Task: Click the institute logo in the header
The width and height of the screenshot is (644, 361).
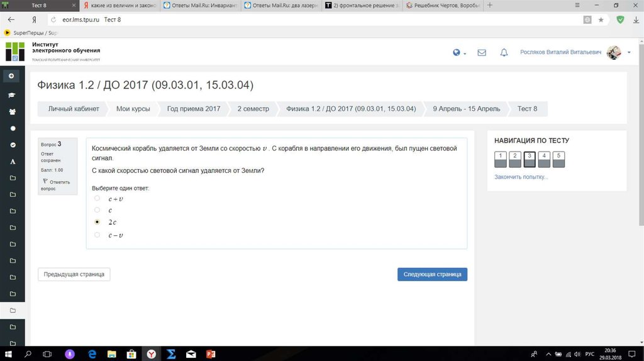Action: click(x=15, y=52)
